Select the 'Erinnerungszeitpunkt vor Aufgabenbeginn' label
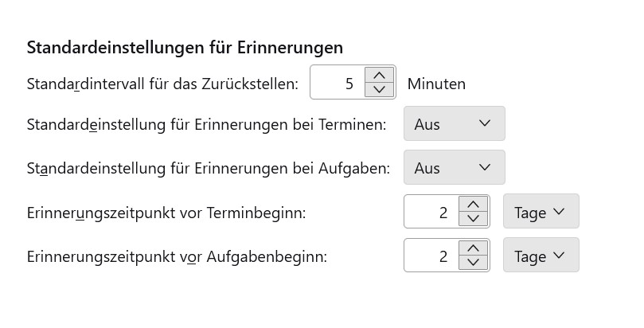This screenshot has width=644, height=328. point(177,257)
